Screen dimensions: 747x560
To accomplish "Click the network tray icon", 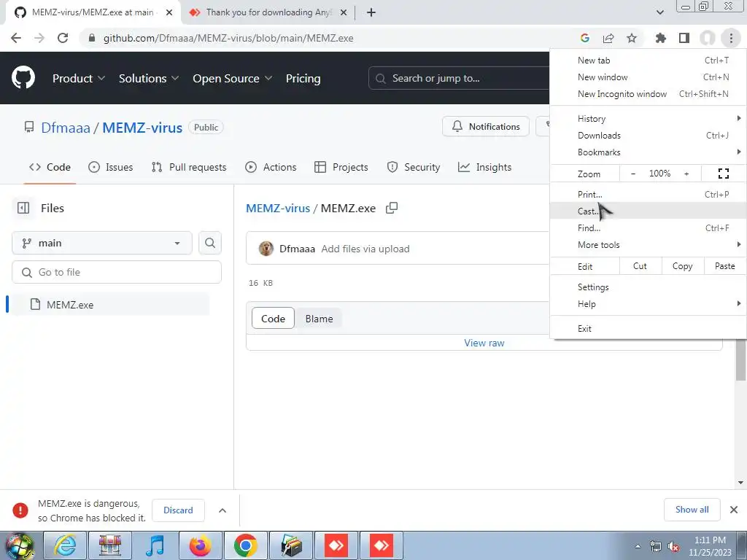I will (x=656, y=547).
